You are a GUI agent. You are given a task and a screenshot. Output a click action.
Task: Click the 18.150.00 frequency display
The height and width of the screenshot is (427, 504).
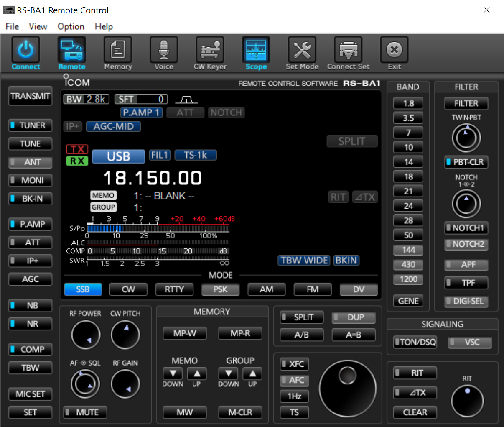[x=153, y=178]
